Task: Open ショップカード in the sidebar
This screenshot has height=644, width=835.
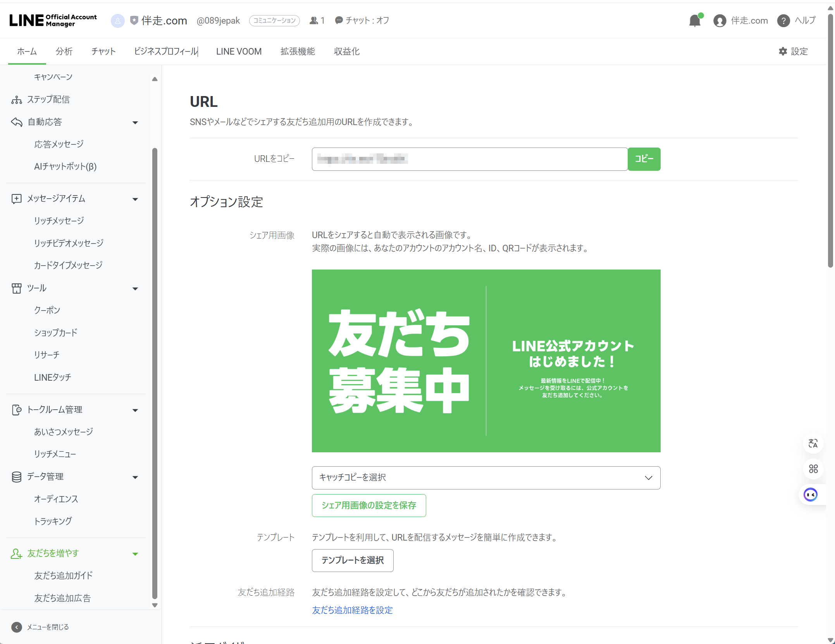Action: (55, 333)
